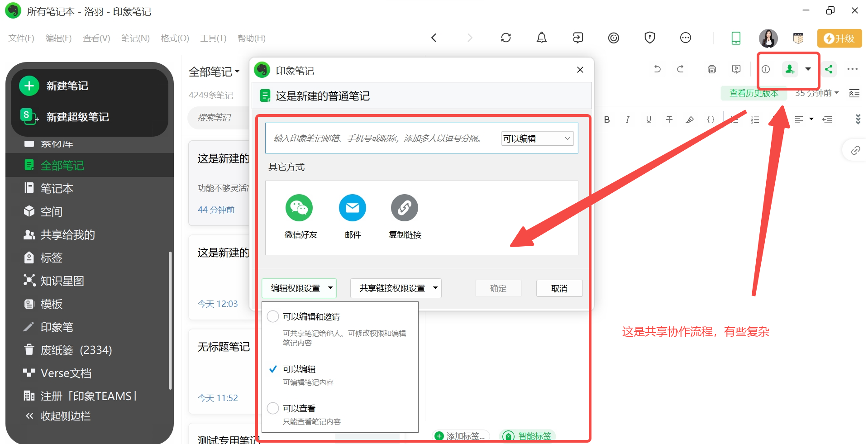Viewport: 868px width, 444px height.
Task: Open the 帮助(H) menu
Action: coord(252,38)
